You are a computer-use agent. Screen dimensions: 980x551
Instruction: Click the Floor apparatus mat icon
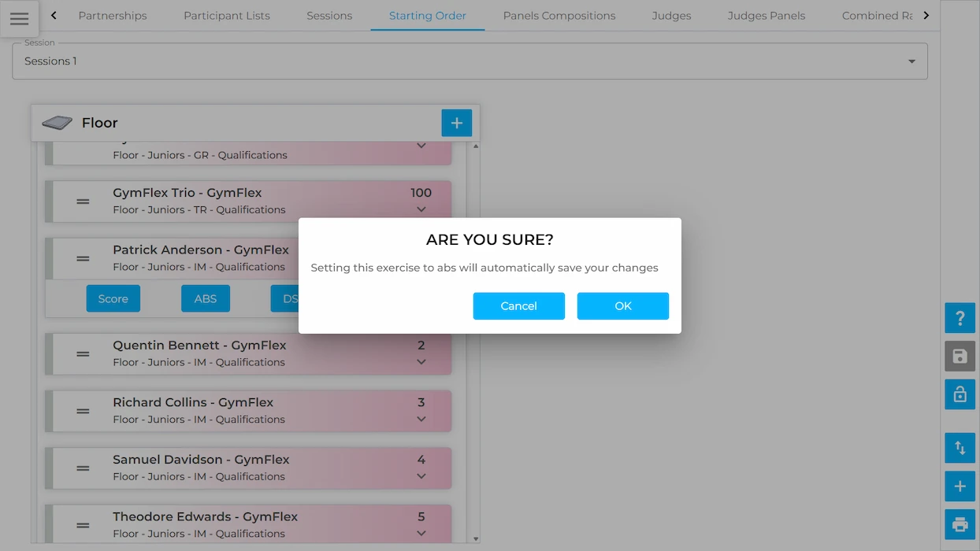58,123
